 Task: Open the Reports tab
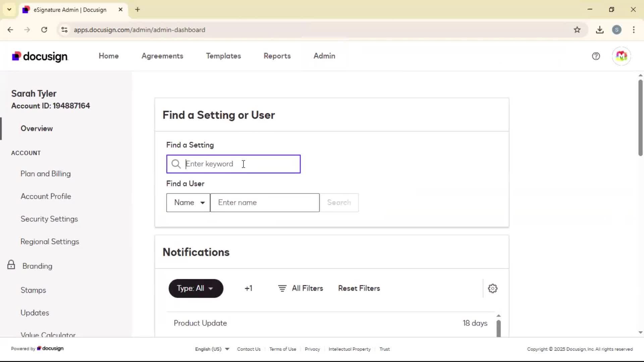pos(277,56)
